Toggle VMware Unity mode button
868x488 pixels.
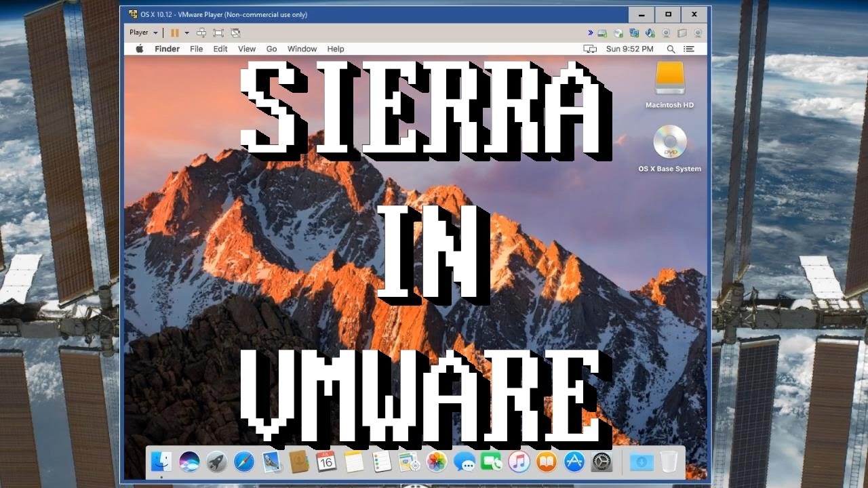pyautogui.click(x=235, y=33)
